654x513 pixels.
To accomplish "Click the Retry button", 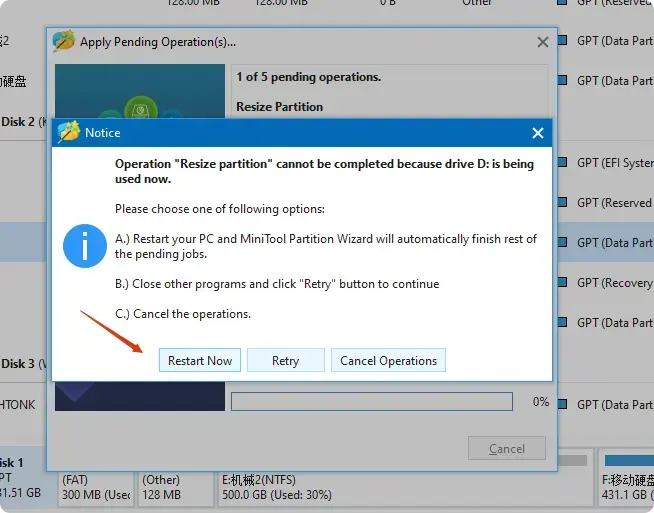I will pyautogui.click(x=286, y=360).
